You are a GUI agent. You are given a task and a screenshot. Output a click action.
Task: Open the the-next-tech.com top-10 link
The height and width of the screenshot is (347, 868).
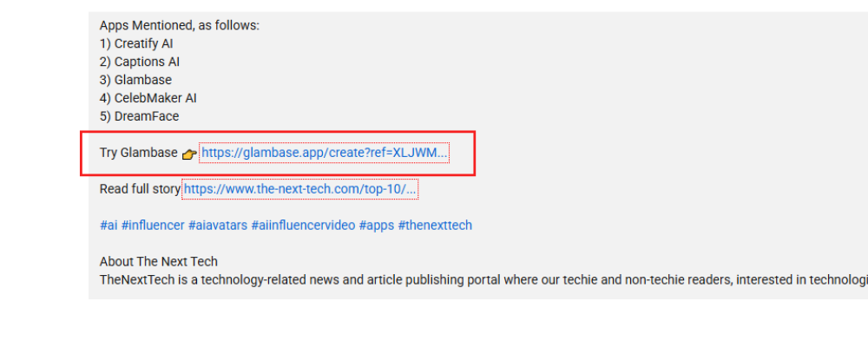coord(299,188)
